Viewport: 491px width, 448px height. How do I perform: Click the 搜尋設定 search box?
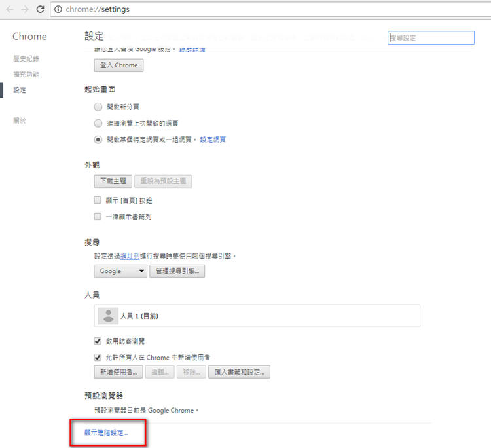click(x=431, y=38)
